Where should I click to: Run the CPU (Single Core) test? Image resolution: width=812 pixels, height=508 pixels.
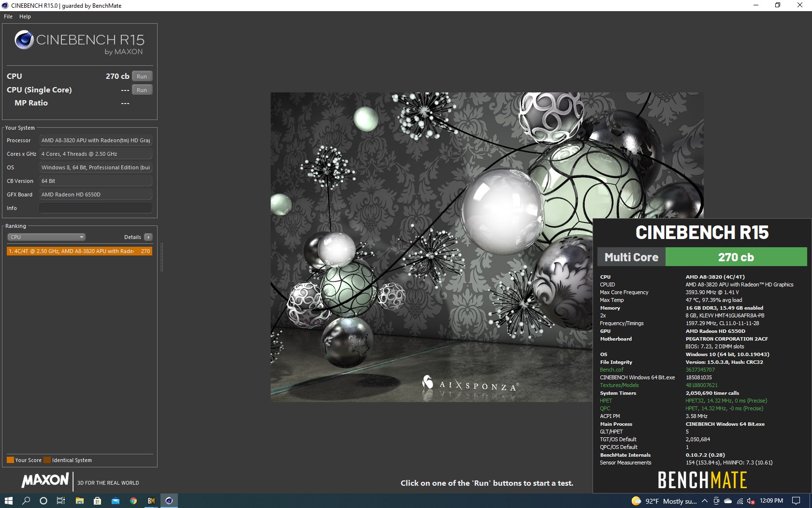pos(142,90)
